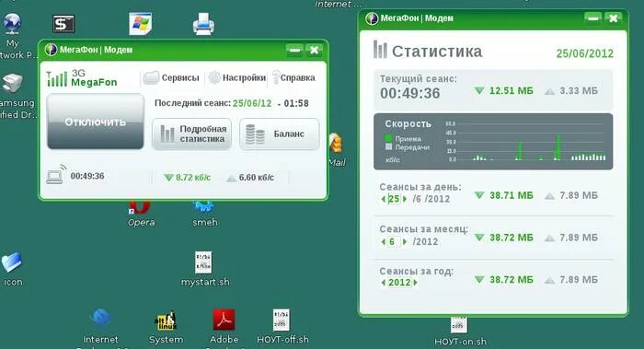Click the 3G signal strength bars icon
This screenshot has height=349, width=644.
(57, 78)
